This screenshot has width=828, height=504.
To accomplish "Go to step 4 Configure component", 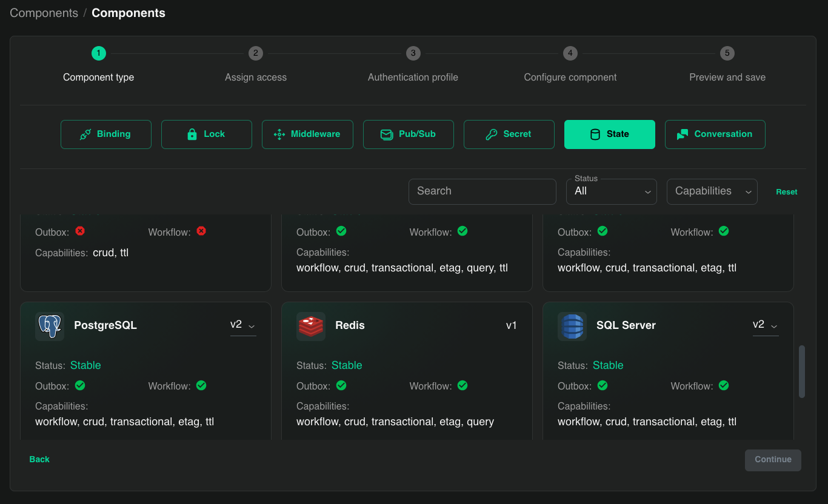I will pyautogui.click(x=570, y=65).
